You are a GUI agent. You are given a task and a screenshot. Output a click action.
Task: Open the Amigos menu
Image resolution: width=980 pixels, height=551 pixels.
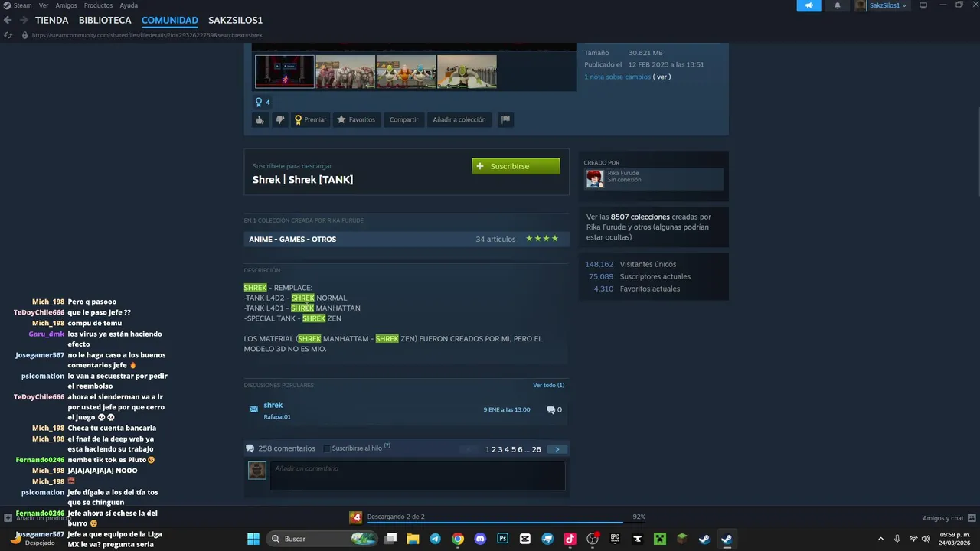tap(67, 5)
